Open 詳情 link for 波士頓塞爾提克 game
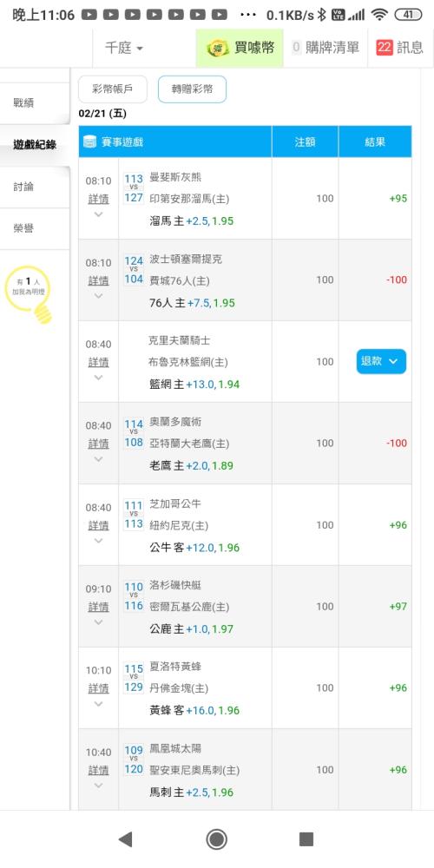 point(99,280)
